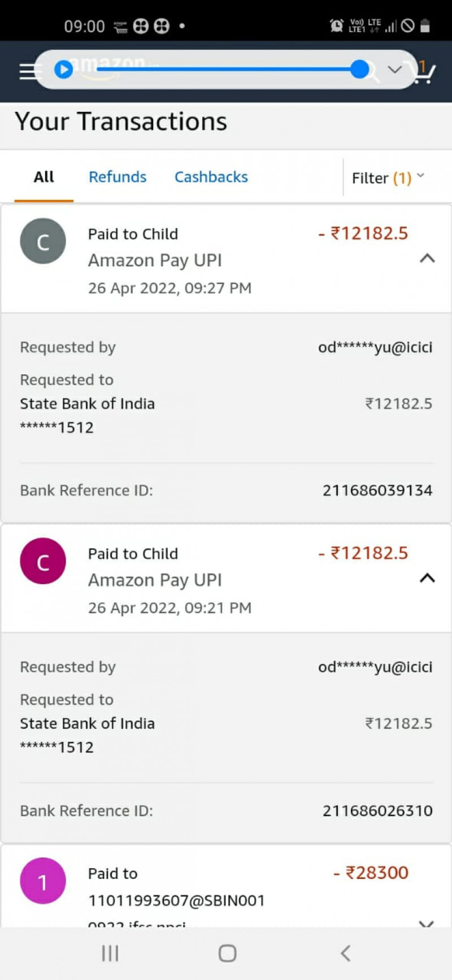452x980 pixels.
Task: Open the shopping cart icon
Action: coord(424,72)
